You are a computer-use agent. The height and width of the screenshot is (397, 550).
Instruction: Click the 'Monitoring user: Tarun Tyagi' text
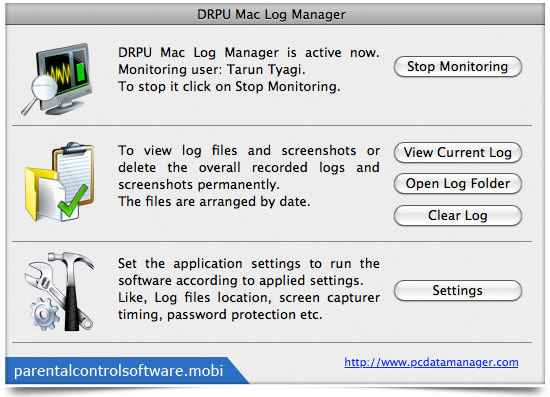tap(212, 69)
